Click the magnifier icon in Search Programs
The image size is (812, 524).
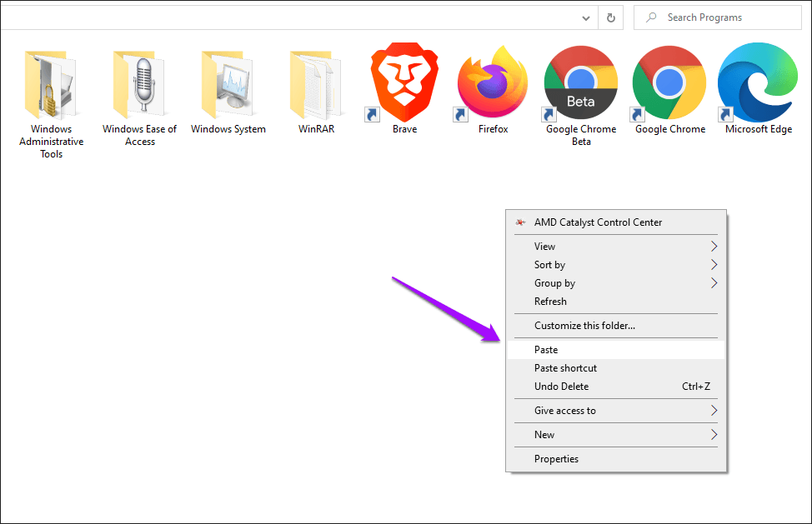pos(651,17)
